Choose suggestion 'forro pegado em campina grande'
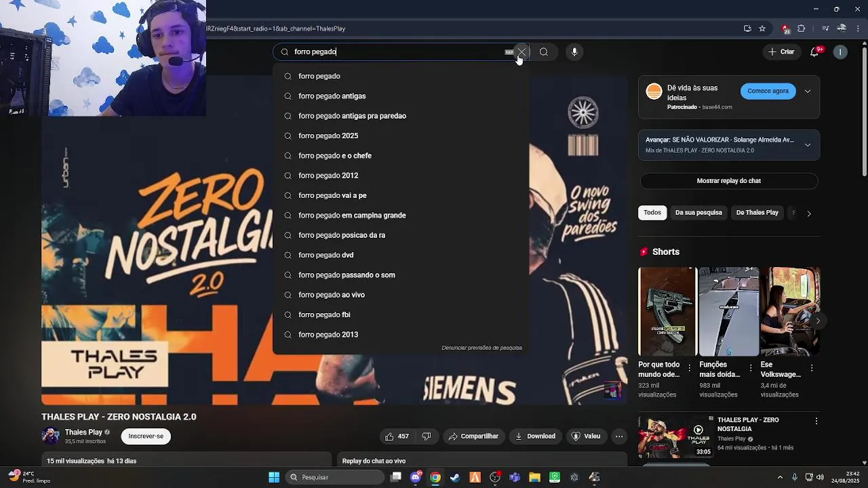The height and width of the screenshot is (488, 868). [400, 216]
